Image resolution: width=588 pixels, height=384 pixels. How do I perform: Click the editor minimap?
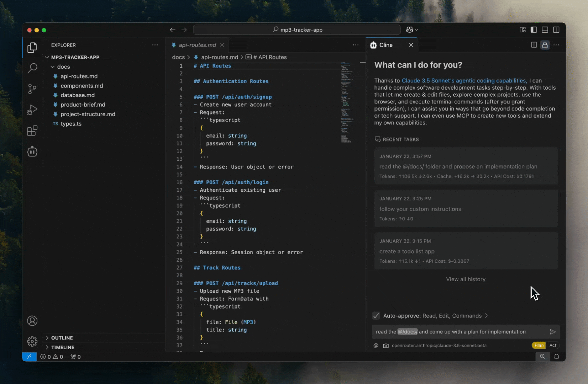[x=347, y=102]
